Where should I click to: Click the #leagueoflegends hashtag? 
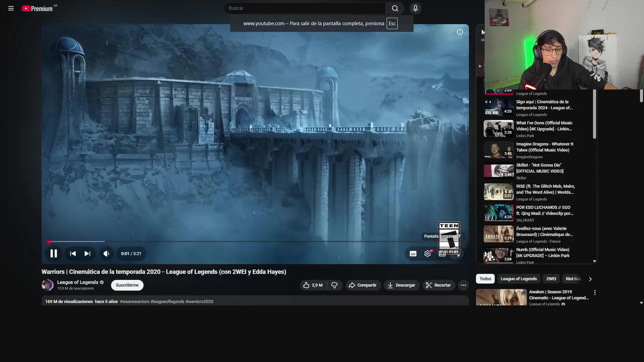(167, 302)
